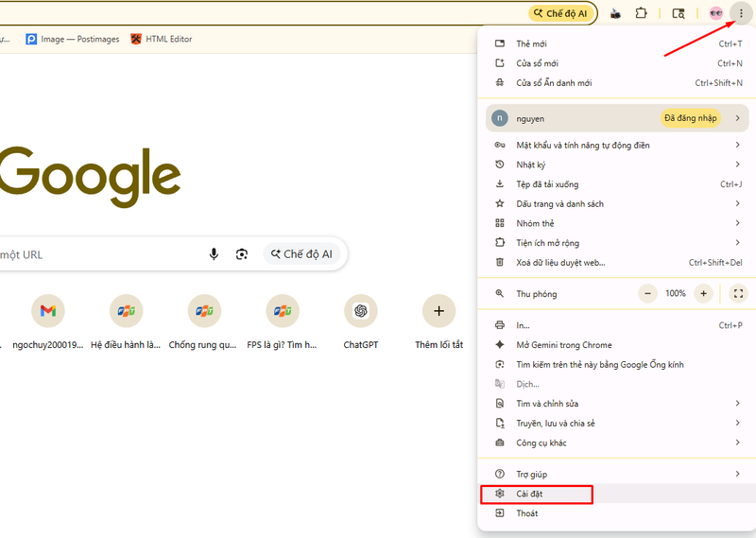
Task: Open "Tiện ích mở rộng" menu item
Action: 616,243
